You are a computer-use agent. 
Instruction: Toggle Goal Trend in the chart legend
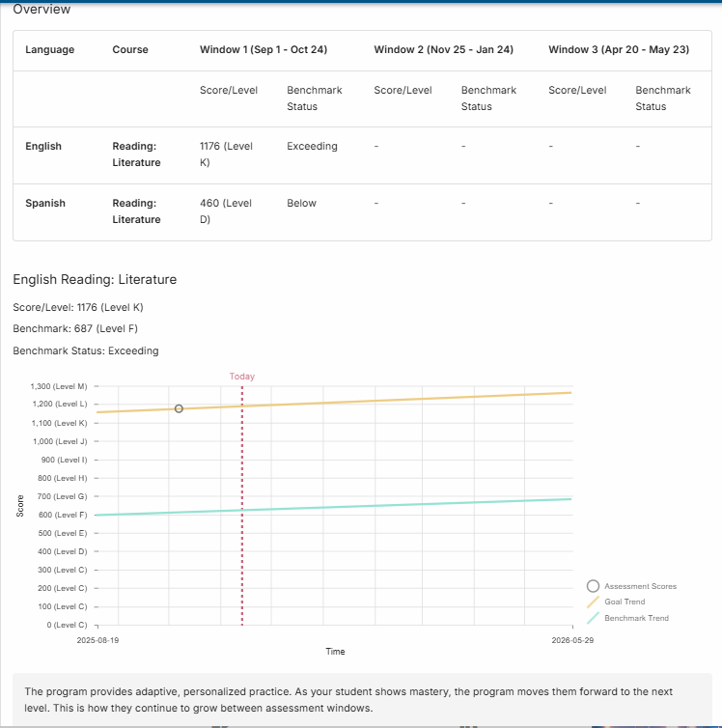coord(625,602)
